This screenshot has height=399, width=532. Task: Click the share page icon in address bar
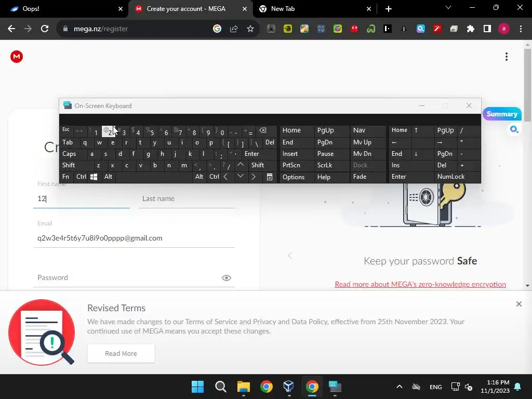point(234,29)
